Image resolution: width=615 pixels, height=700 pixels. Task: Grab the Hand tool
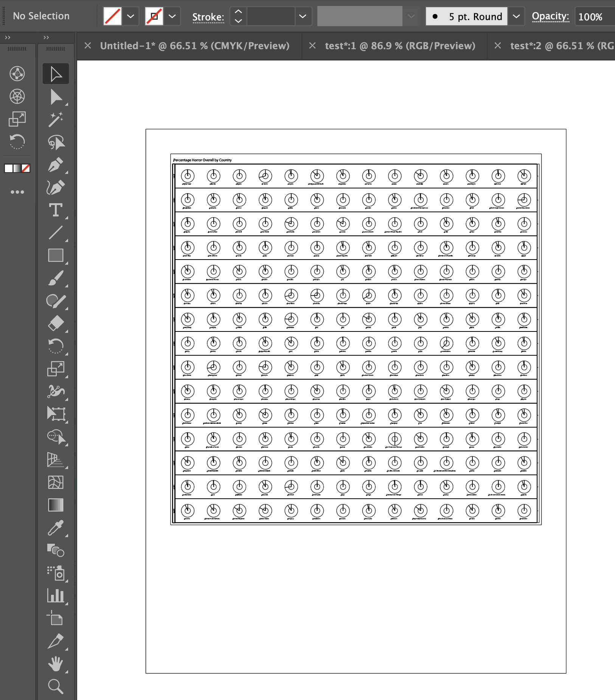click(x=56, y=664)
